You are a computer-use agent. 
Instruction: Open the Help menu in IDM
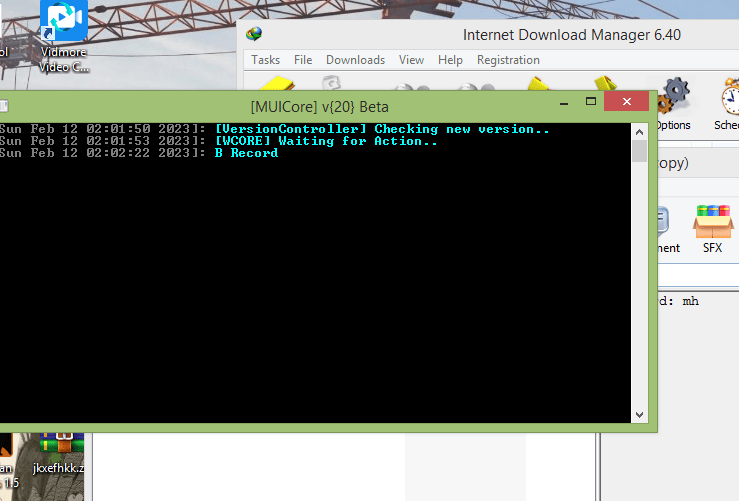point(450,60)
